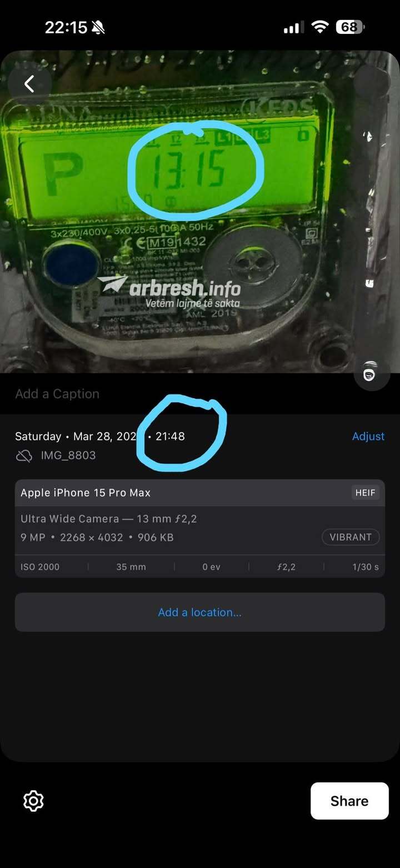Tap the 1/30 s shutter speed value
400x868 pixels.
(366, 567)
